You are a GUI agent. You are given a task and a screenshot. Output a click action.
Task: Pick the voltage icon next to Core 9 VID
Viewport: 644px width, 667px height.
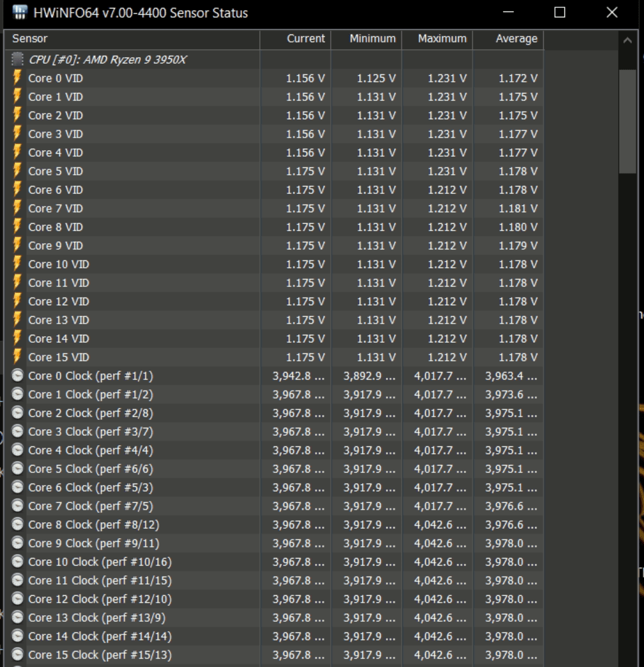(17, 245)
